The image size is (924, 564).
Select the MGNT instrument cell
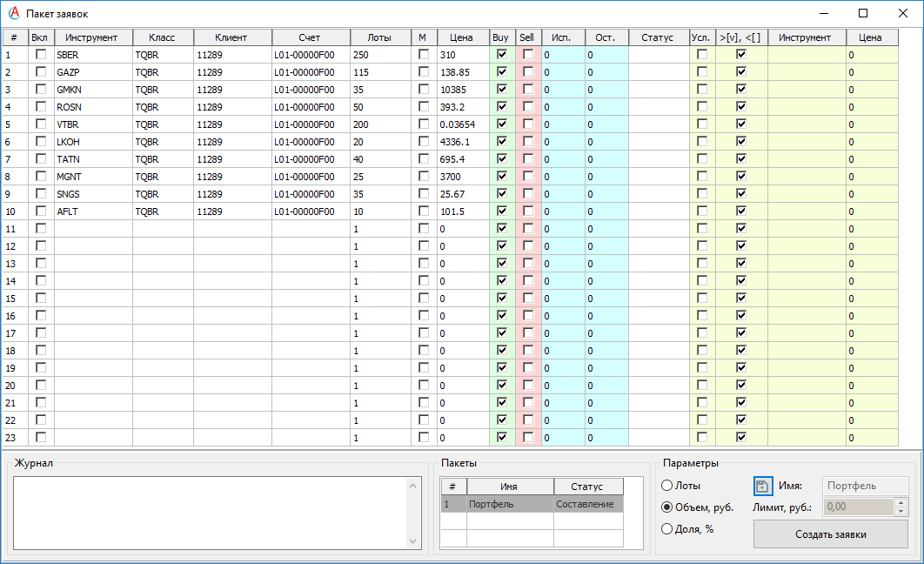93,176
